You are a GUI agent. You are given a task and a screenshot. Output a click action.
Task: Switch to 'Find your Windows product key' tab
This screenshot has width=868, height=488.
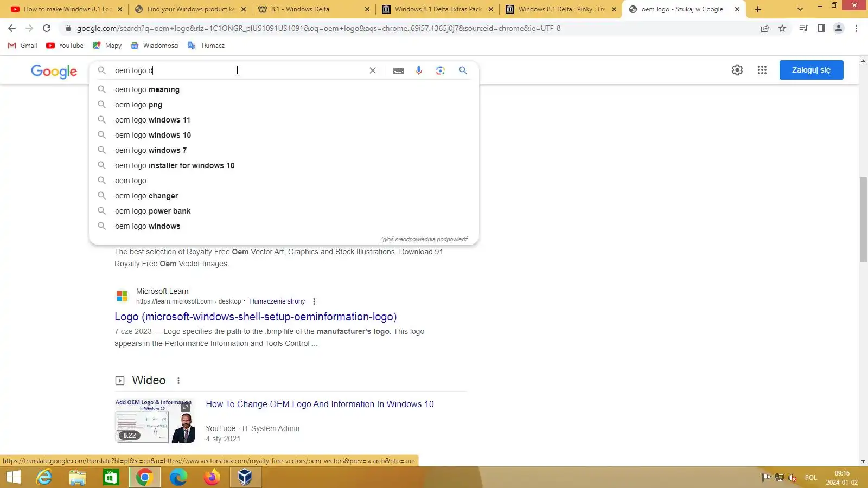(x=190, y=9)
